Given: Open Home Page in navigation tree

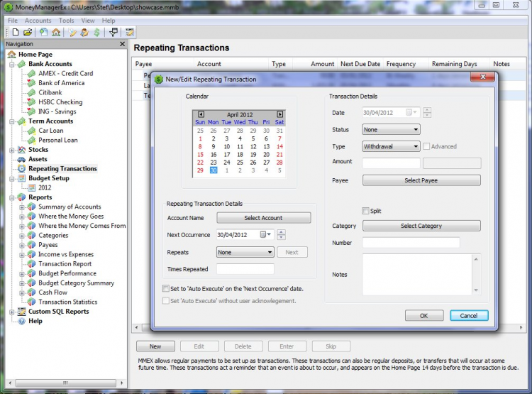Looking at the screenshot, I should pyautogui.click(x=35, y=55).
